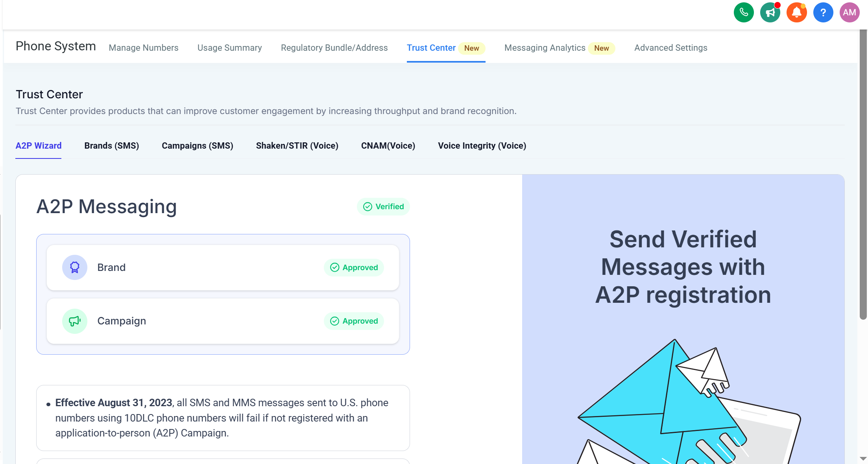Select the Voice Integrity (Voice) sub-tab
Image resolution: width=868 pixels, height=464 pixels.
pos(482,146)
